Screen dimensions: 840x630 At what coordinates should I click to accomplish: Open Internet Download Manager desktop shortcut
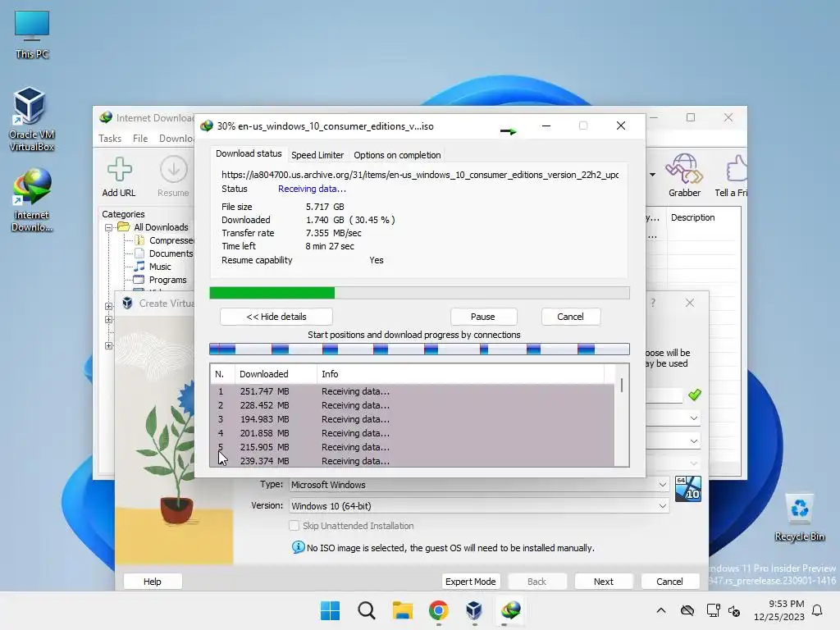[32, 199]
